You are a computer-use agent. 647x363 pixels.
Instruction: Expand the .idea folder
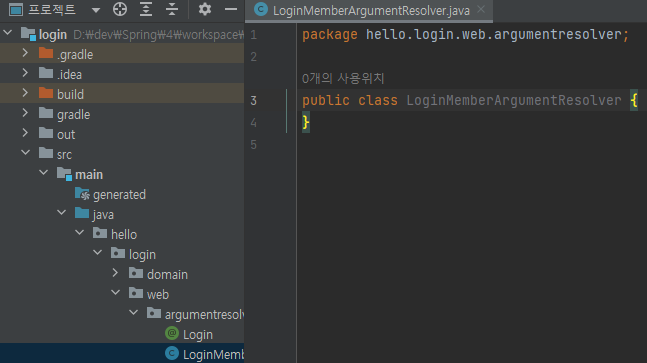[x=25, y=73]
